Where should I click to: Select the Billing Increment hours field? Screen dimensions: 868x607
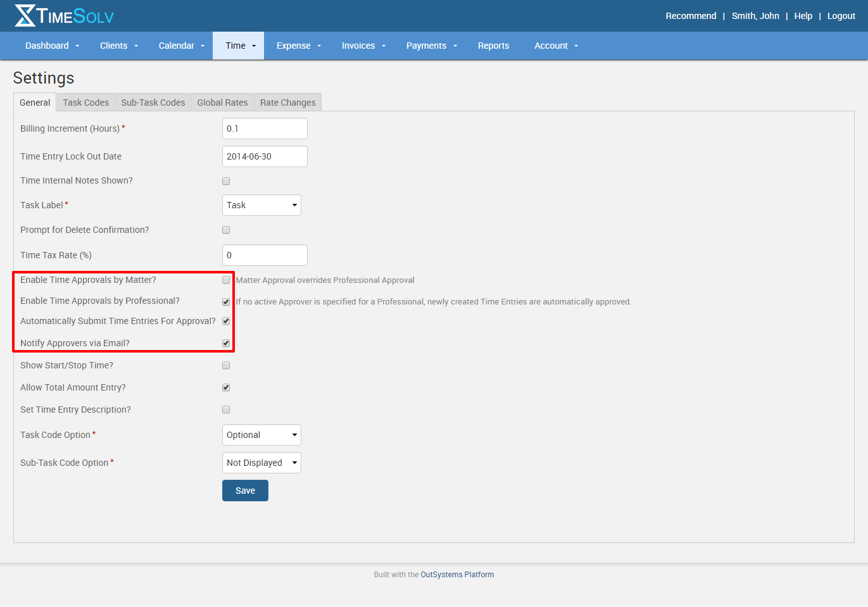(265, 128)
